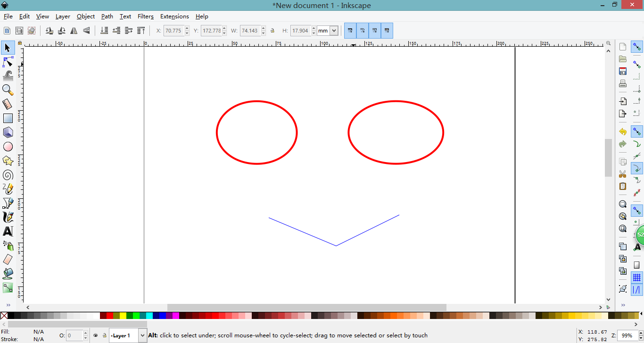Click the yellow swatch in palette
The image size is (644, 343).
click(123, 316)
